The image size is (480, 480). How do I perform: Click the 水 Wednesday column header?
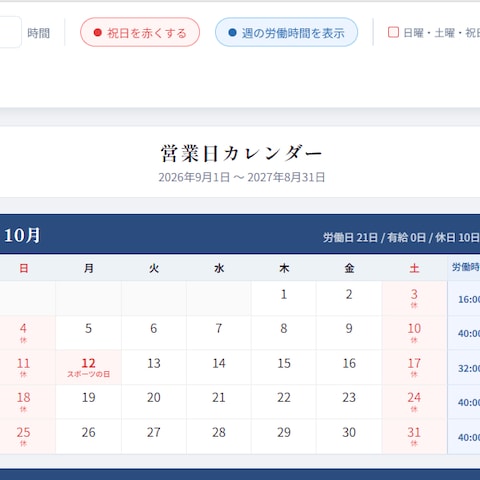pos(219,268)
